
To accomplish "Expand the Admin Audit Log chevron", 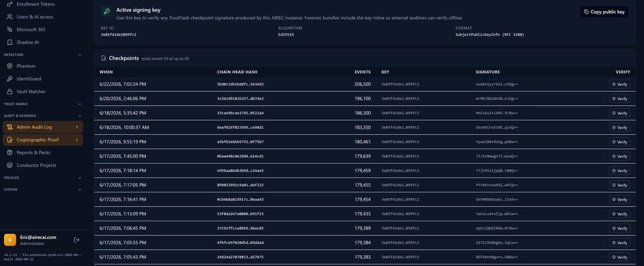I will [77, 127].
